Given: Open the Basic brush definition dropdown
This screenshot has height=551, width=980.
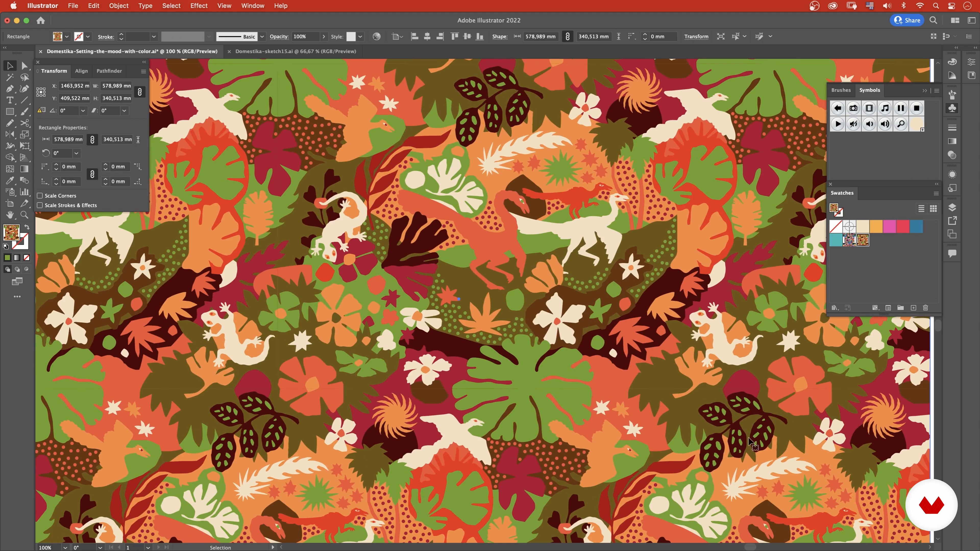Looking at the screenshot, I should (262, 36).
